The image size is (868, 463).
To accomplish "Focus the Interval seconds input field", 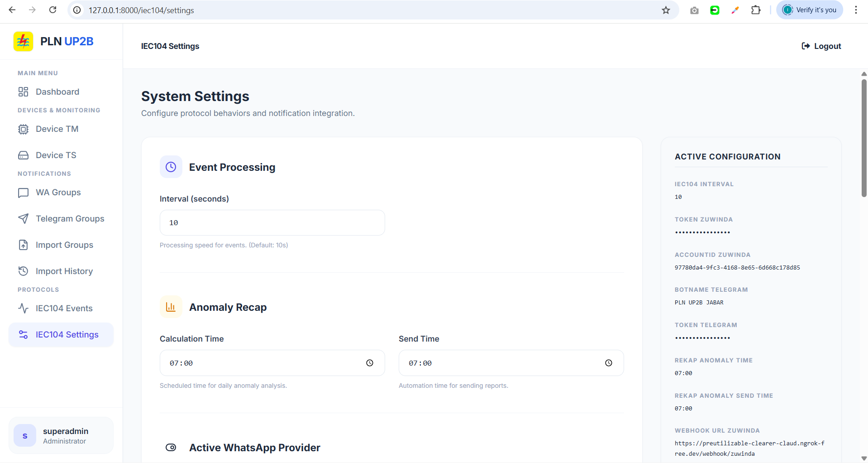I will tap(272, 223).
